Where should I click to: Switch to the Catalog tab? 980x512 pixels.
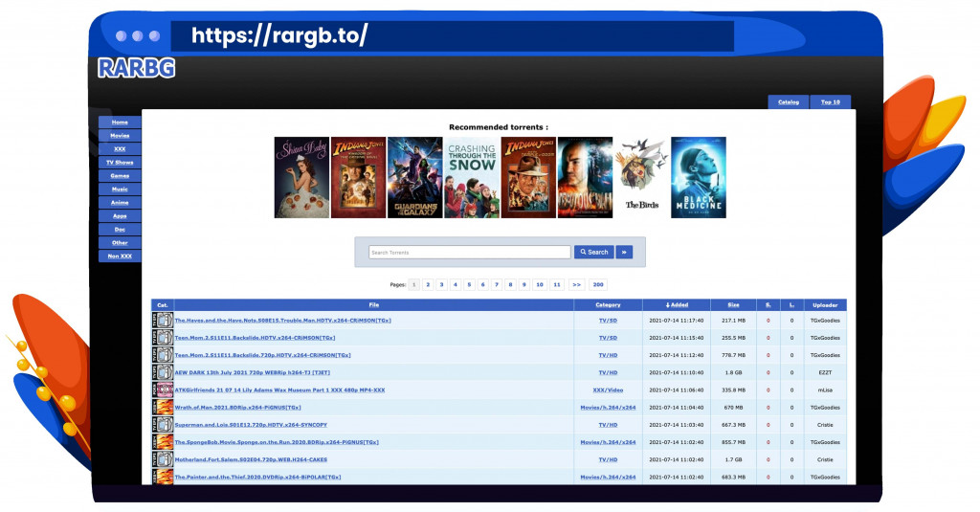click(788, 101)
